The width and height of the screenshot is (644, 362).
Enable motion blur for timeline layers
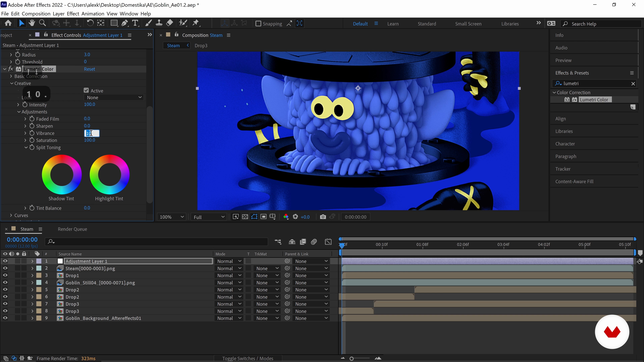pos(314,242)
